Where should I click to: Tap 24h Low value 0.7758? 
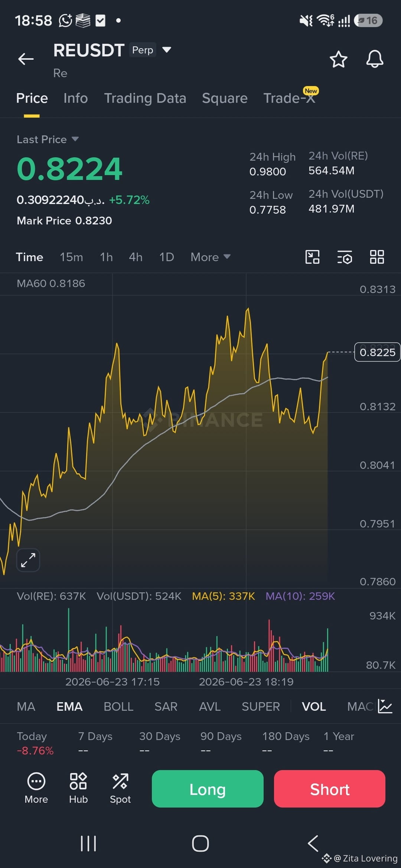268,210
